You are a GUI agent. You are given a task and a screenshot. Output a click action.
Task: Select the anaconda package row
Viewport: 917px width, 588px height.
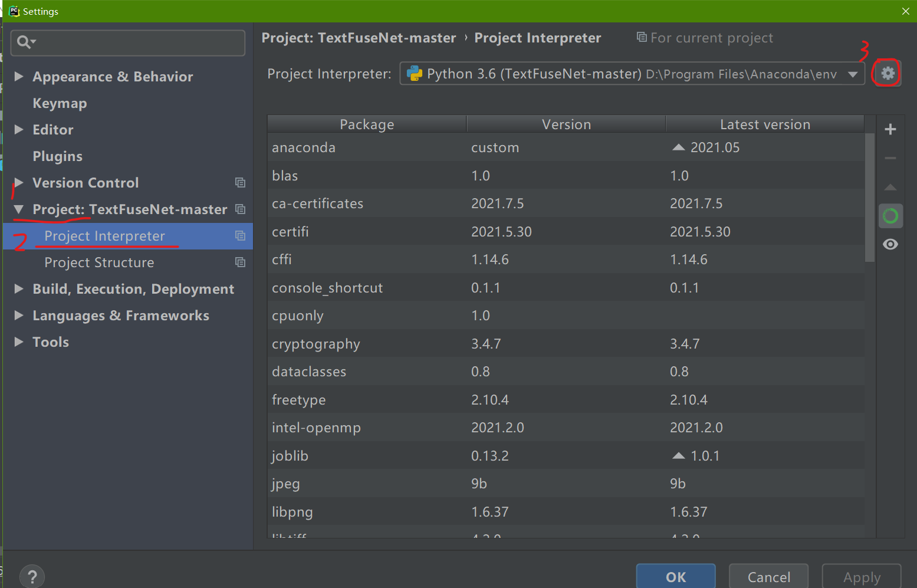click(566, 147)
